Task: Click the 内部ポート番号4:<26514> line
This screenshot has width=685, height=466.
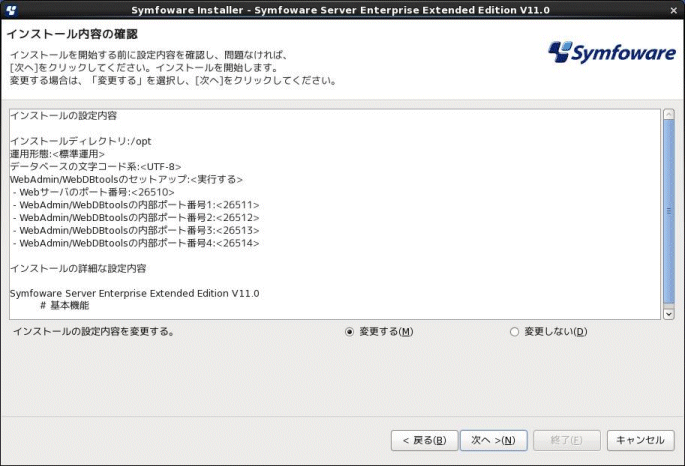Action: click(x=136, y=242)
